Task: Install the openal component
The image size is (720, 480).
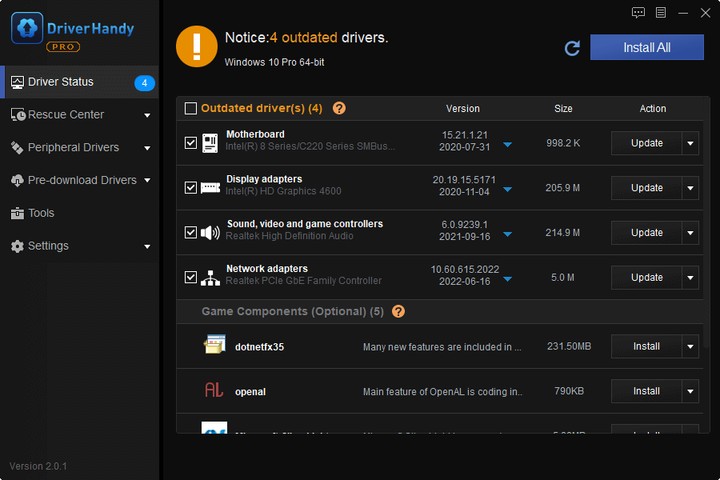Action: [x=647, y=391]
